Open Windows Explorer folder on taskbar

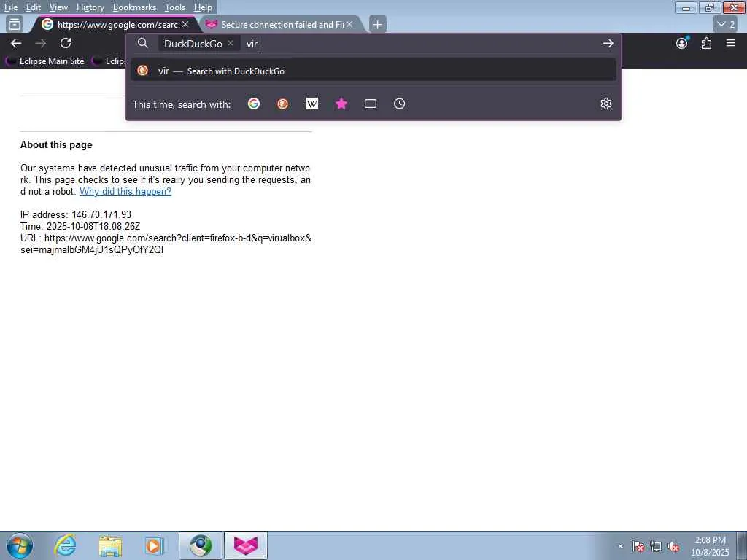110,545
